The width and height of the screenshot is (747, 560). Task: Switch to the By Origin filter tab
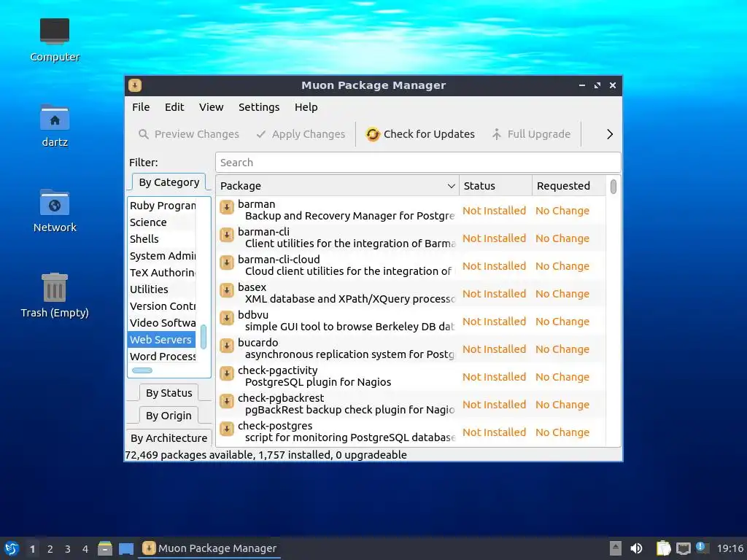pyautogui.click(x=169, y=416)
